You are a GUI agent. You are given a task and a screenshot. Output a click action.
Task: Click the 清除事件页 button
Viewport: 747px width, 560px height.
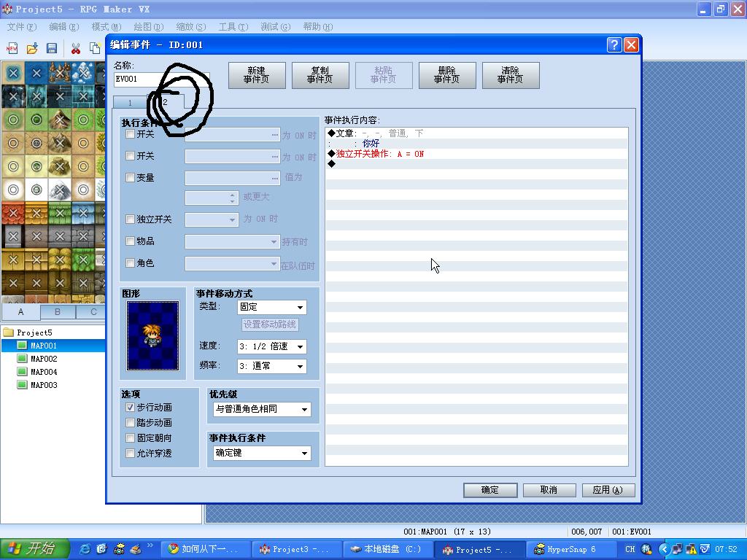510,75
